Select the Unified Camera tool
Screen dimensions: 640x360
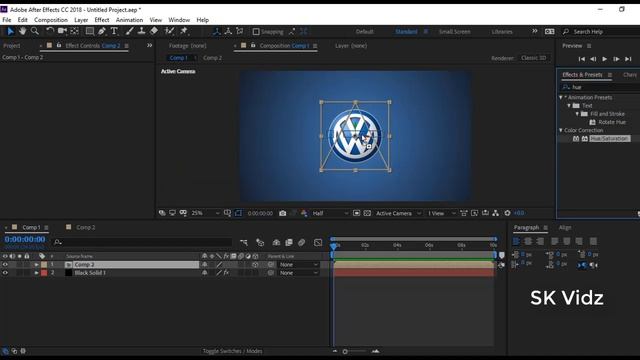(62, 31)
